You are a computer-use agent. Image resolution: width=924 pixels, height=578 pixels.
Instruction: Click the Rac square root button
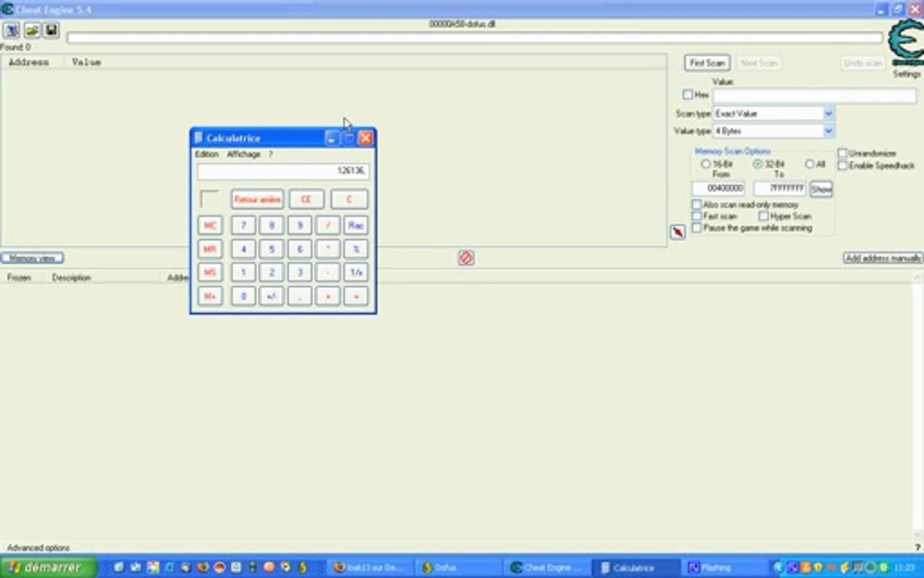pyautogui.click(x=356, y=226)
